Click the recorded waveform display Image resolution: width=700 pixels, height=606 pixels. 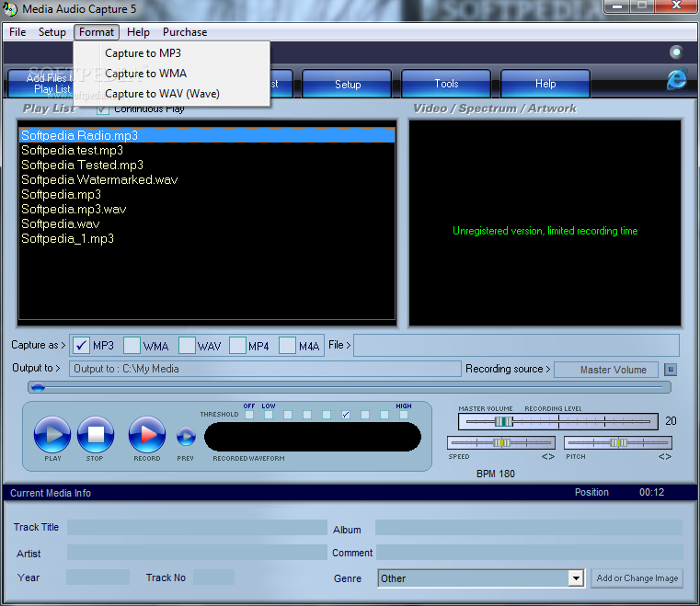[313, 437]
